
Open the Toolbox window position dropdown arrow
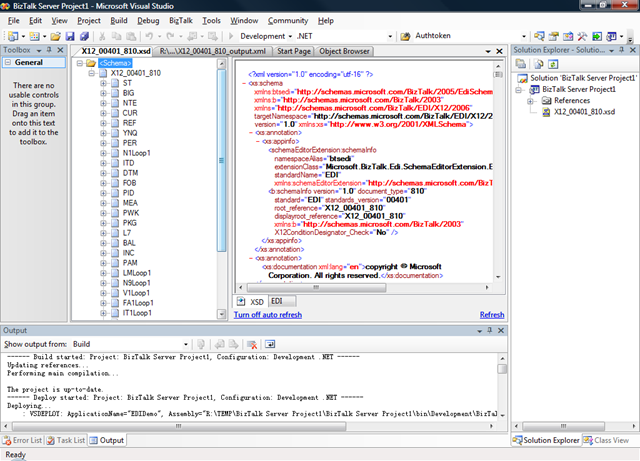pos(39,50)
